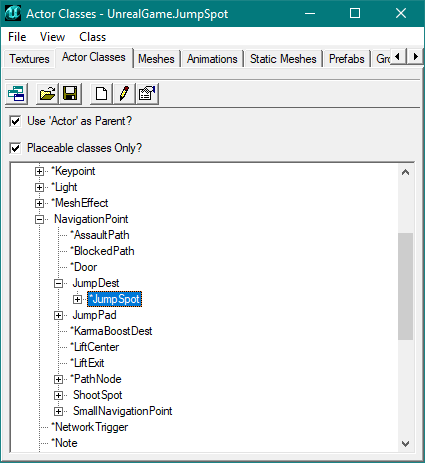
Task: Expand the JumpPad node
Action: point(58,315)
